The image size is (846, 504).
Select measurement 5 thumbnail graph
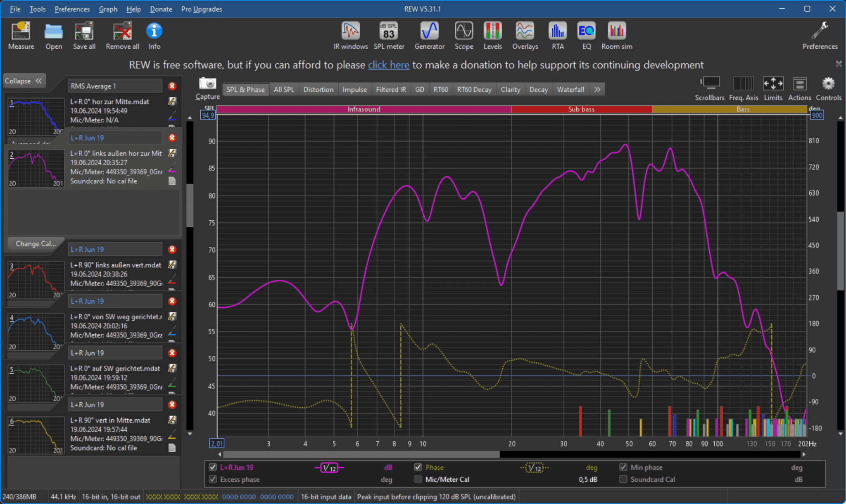point(36,383)
